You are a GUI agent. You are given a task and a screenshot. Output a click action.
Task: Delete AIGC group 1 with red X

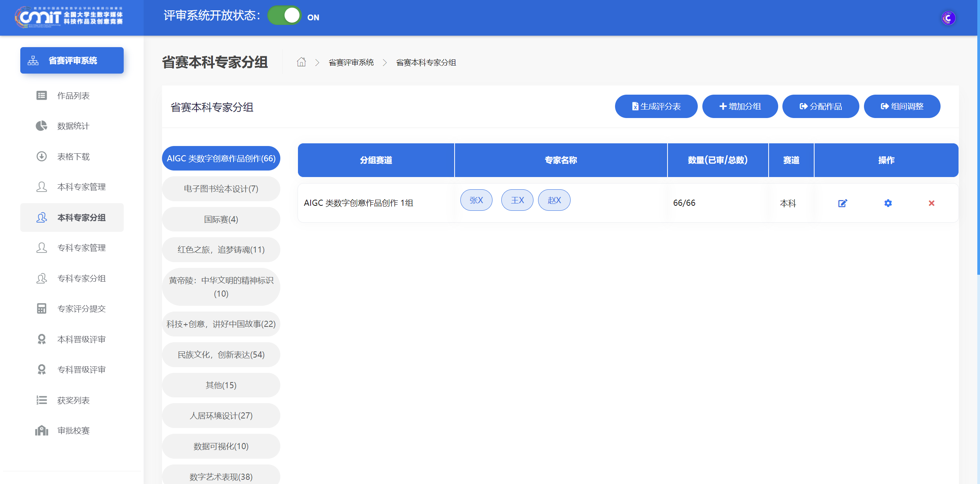931,203
